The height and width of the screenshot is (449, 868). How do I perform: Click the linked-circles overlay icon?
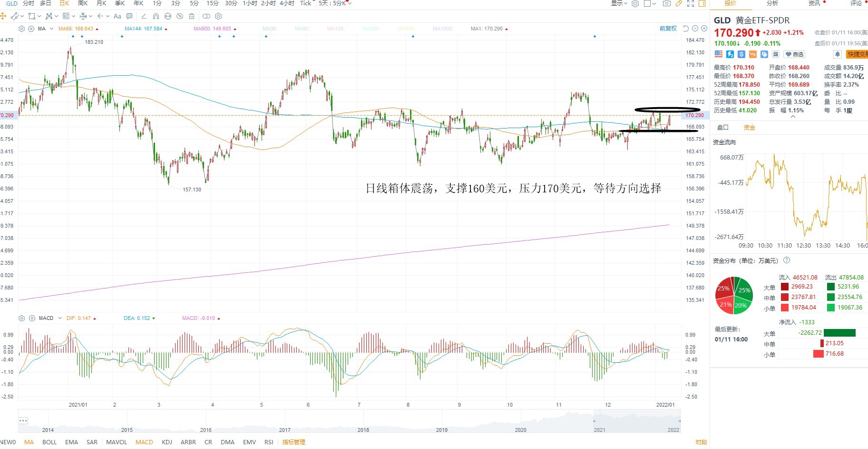tap(206, 16)
